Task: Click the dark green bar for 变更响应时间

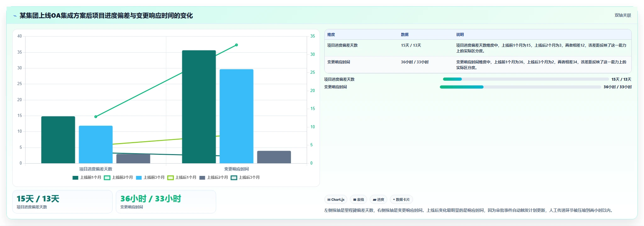Action: pos(199,107)
